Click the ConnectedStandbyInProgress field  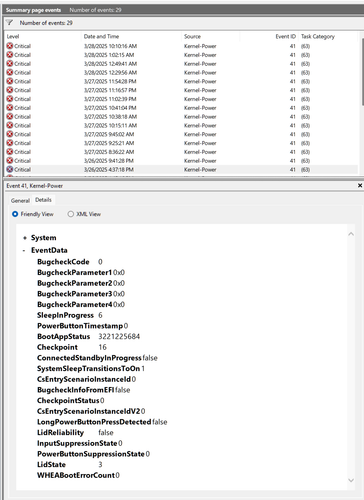point(97,358)
